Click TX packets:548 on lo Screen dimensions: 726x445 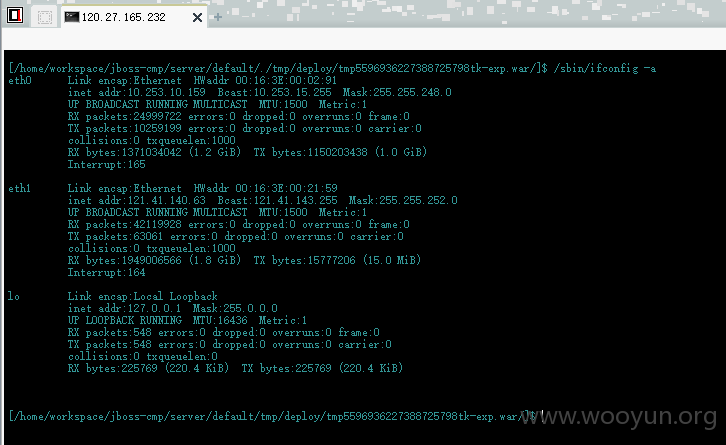tap(109, 345)
